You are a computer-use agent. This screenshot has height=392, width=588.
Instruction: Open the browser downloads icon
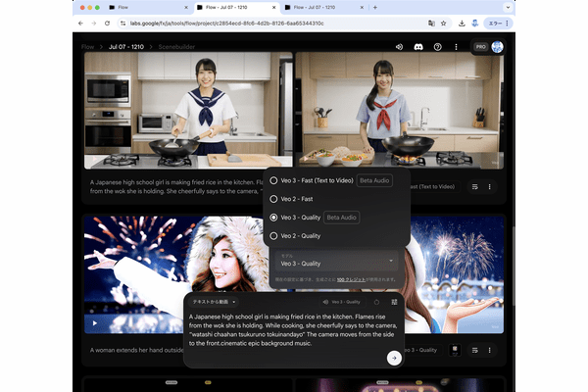tap(462, 24)
